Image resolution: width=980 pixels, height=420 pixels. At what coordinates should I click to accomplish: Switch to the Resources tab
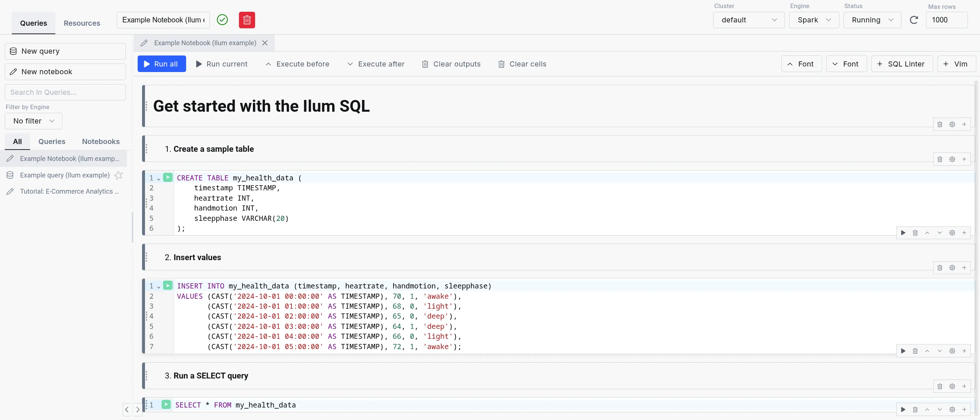82,23
